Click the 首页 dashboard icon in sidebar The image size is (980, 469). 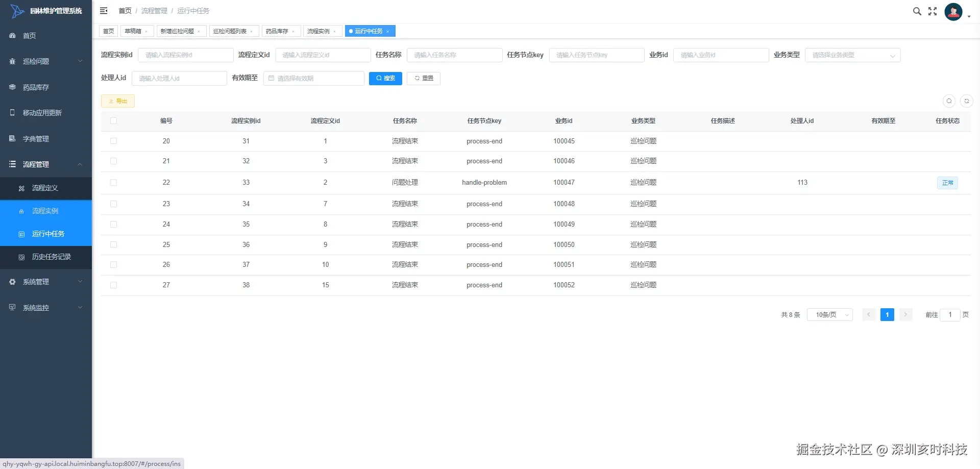click(x=12, y=36)
